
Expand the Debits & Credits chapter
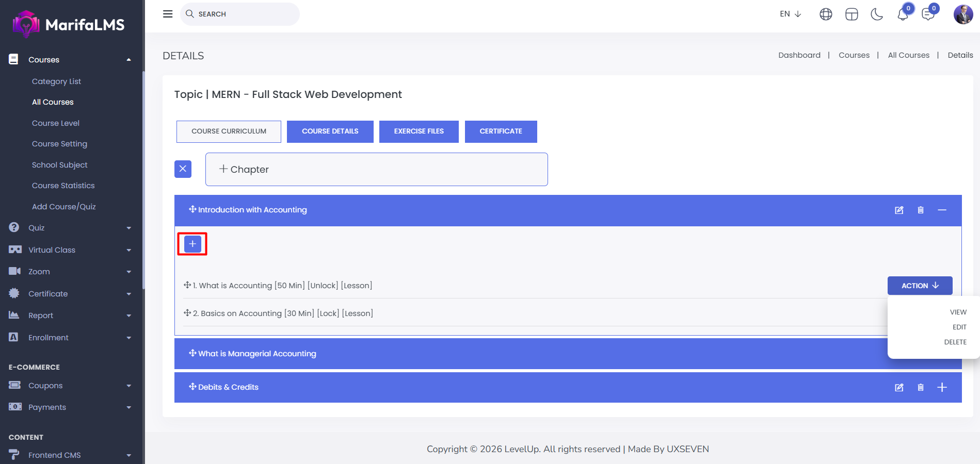coord(942,388)
